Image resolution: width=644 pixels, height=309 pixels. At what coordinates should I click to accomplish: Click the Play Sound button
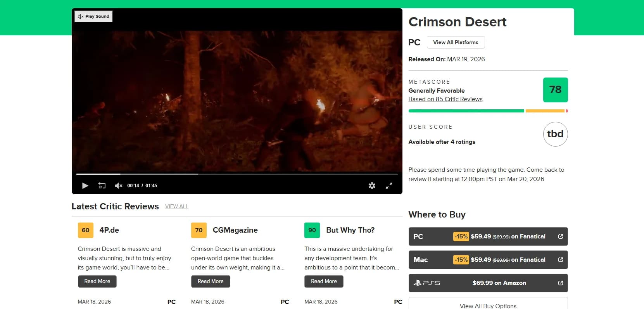(93, 16)
